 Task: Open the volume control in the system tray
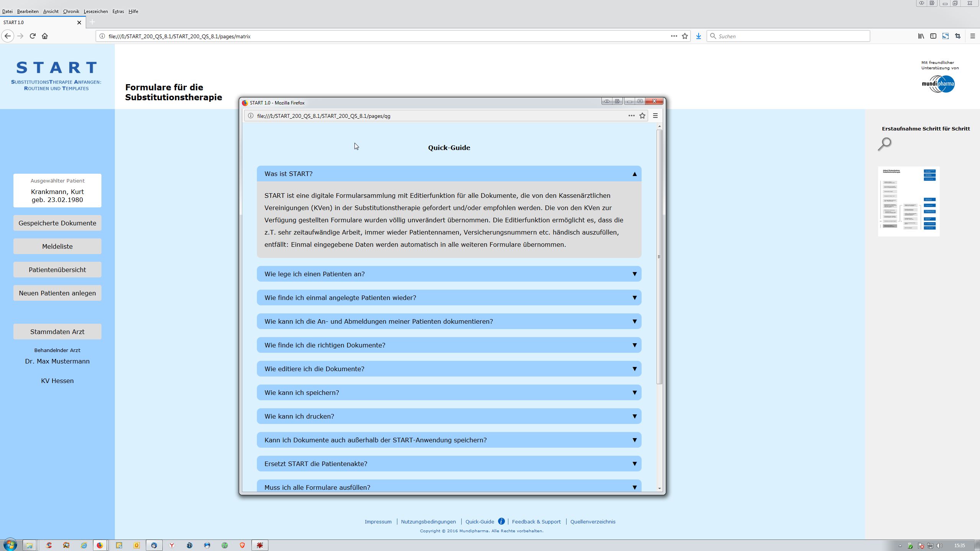pyautogui.click(x=939, y=545)
